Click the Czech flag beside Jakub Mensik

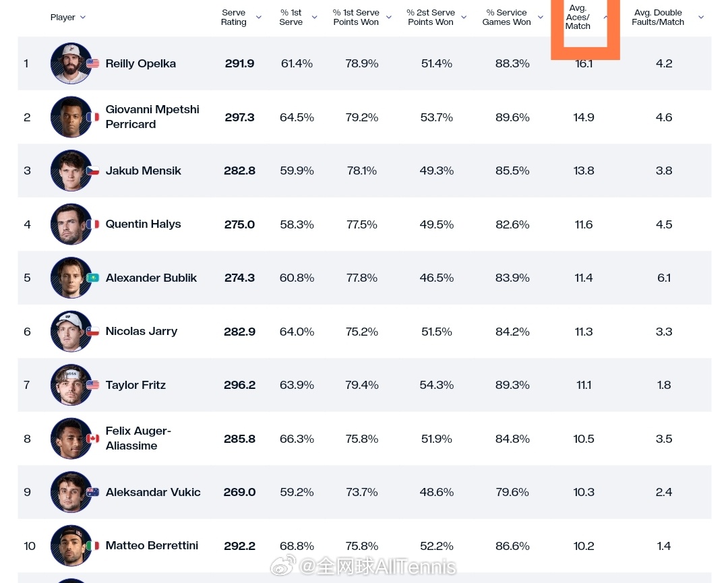[93, 171]
